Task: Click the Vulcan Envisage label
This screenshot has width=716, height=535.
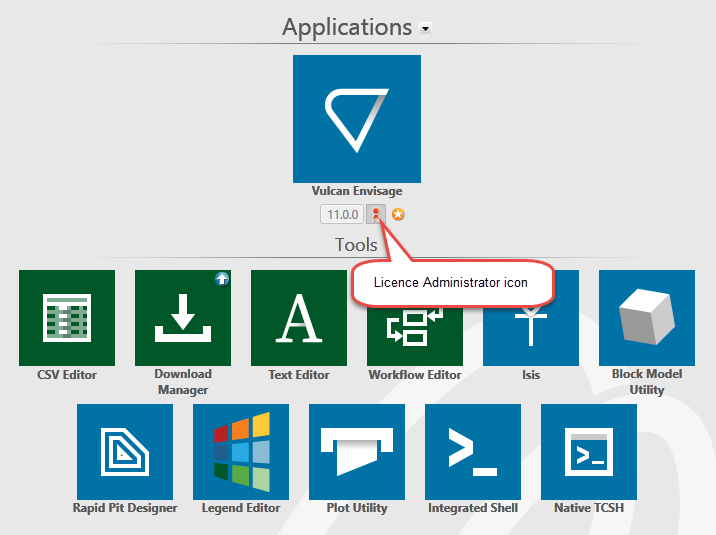Action: (357, 191)
